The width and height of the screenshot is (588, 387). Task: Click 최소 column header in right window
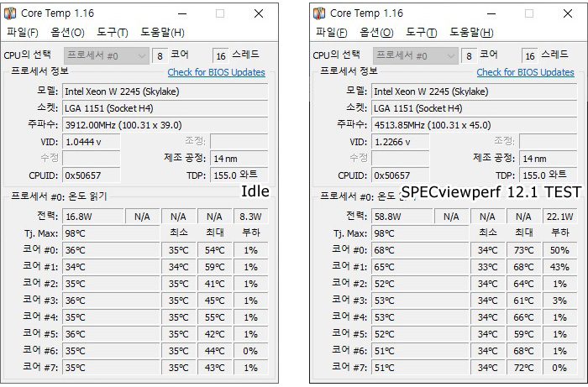[x=487, y=233]
